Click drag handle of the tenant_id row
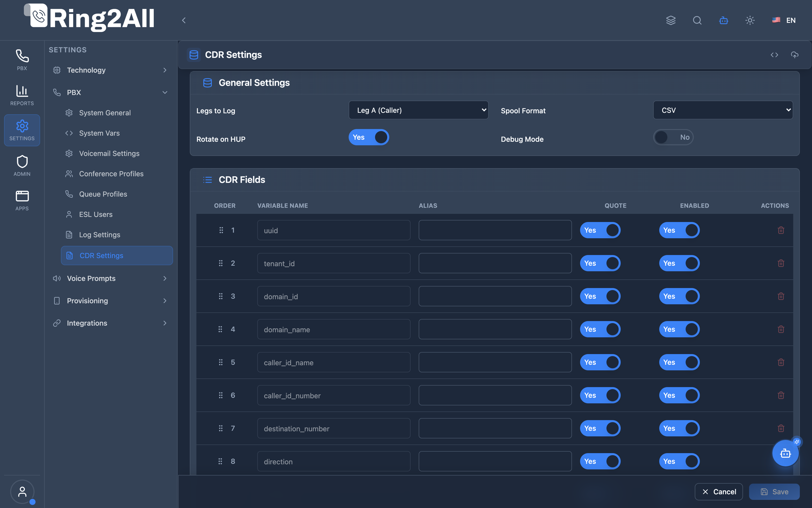Screen dimensions: 812x508 (x=221, y=263)
